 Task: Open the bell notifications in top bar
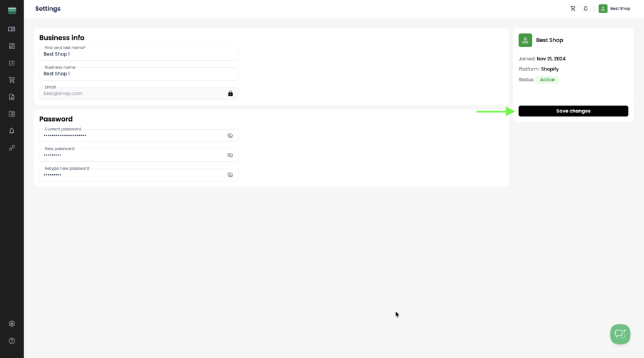pos(586,9)
